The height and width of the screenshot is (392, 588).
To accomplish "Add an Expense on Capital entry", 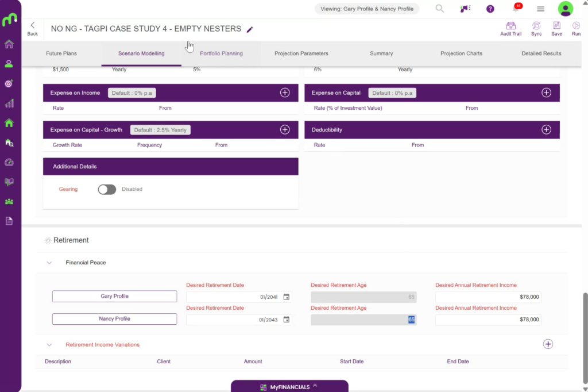I will [547, 93].
